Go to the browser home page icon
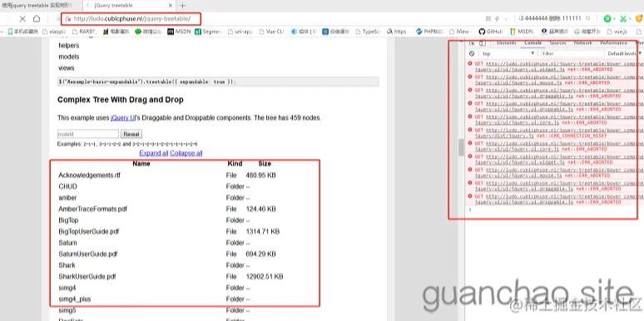Image resolution: width=644 pixels, height=321 pixels. (37, 19)
